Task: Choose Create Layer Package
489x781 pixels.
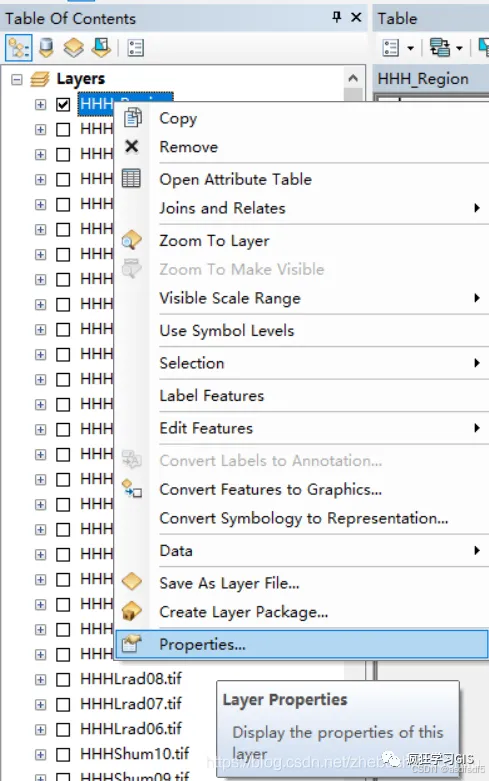Action: pyautogui.click(x=301, y=612)
